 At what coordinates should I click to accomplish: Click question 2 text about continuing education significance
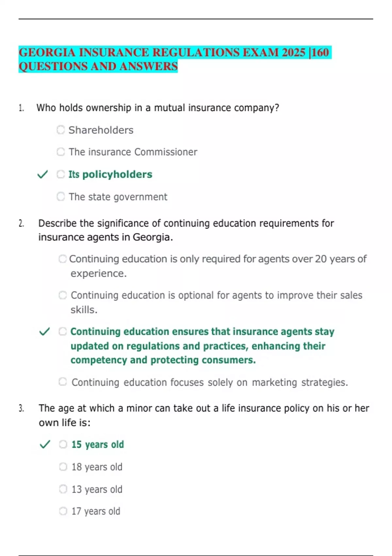[186, 230]
